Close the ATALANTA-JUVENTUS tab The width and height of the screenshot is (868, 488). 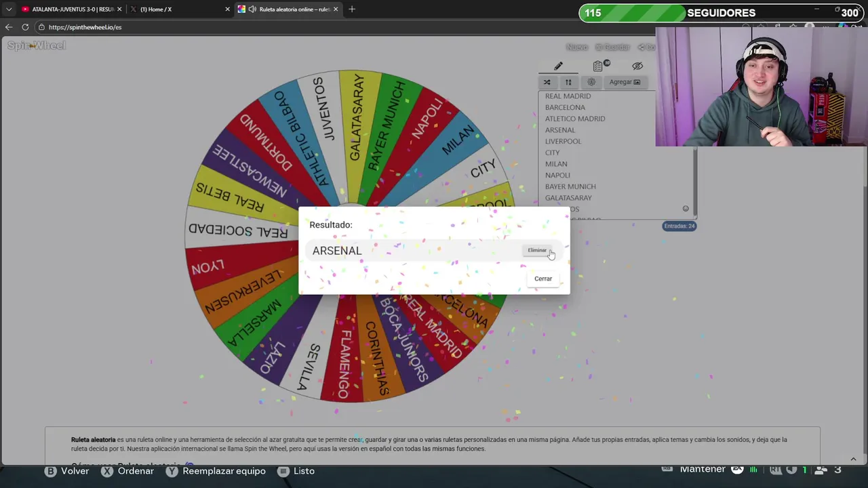pyautogui.click(x=119, y=9)
